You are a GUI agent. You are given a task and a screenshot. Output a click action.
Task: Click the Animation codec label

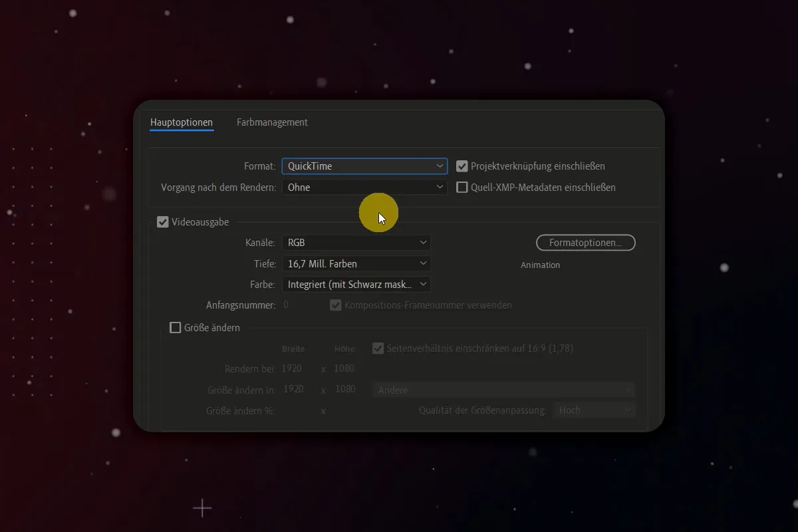[540, 265]
